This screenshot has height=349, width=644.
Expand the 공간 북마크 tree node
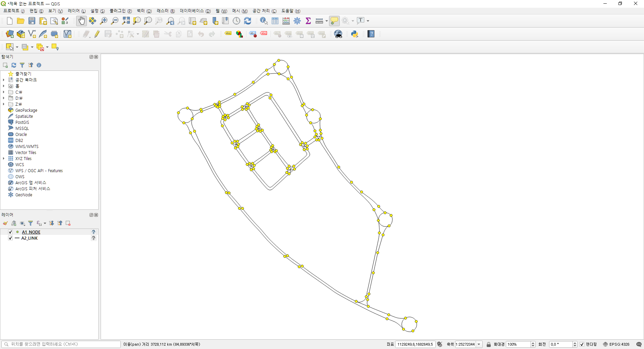click(x=4, y=80)
